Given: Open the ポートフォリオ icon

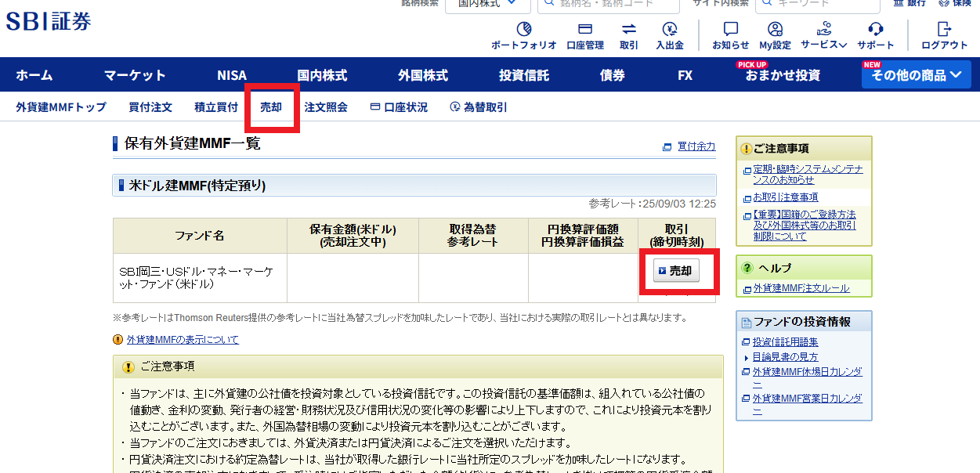Looking at the screenshot, I should [523, 36].
